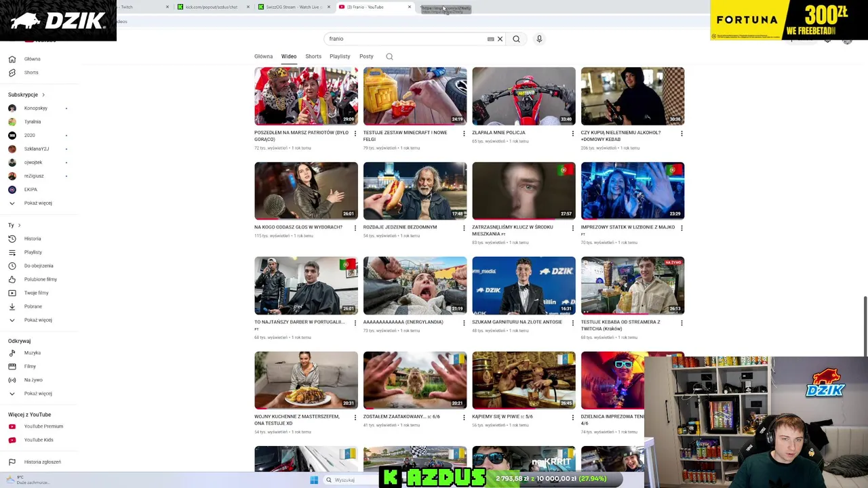Switch to the channel Shorts tab

click(313, 56)
